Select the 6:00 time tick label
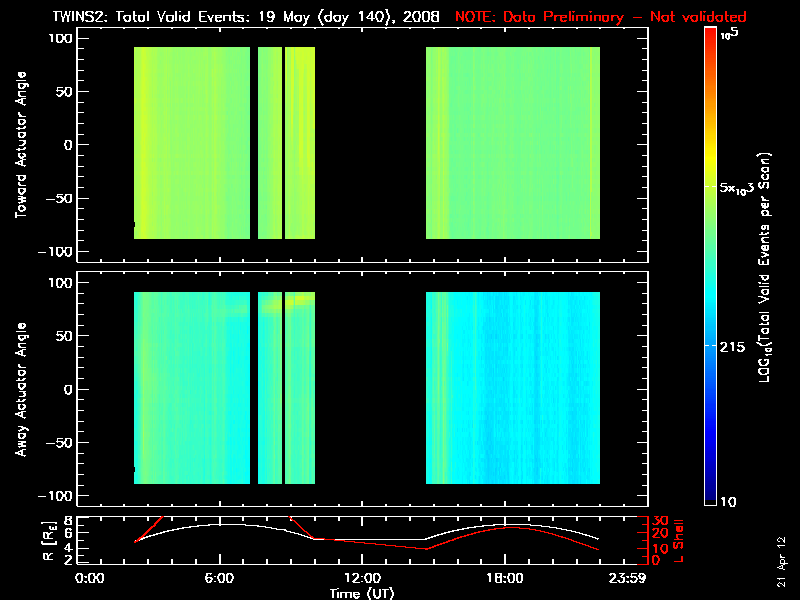Image resolution: width=800 pixels, height=600 pixels. click(x=219, y=579)
